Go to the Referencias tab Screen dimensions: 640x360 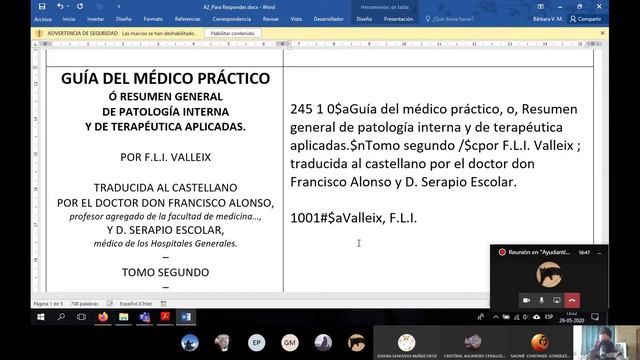click(x=187, y=19)
